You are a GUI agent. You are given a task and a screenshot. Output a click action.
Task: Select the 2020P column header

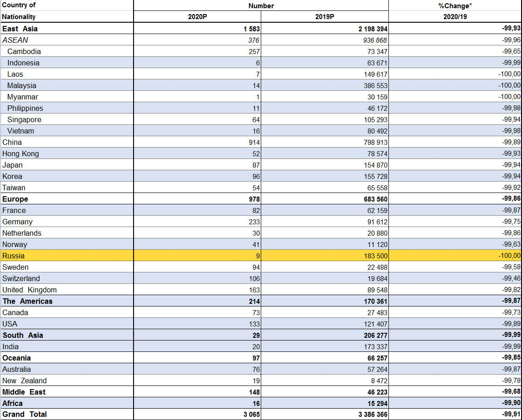pyautogui.click(x=197, y=17)
